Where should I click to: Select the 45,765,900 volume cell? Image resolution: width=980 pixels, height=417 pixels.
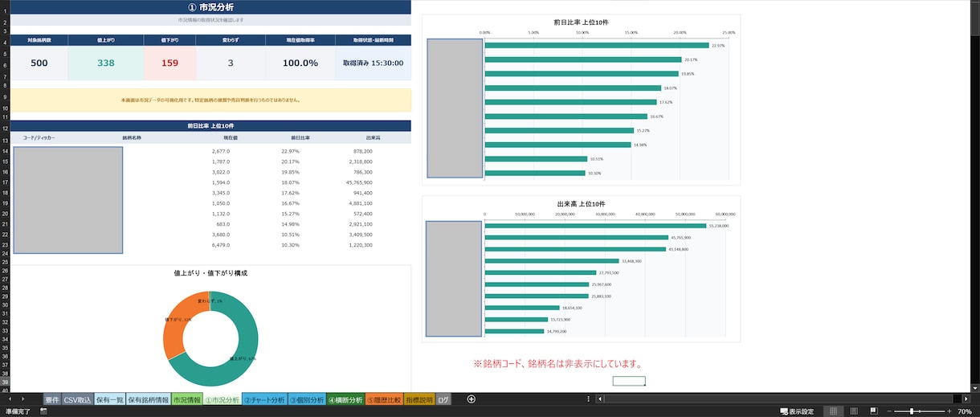pyautogui.click(x=357, y=182)
